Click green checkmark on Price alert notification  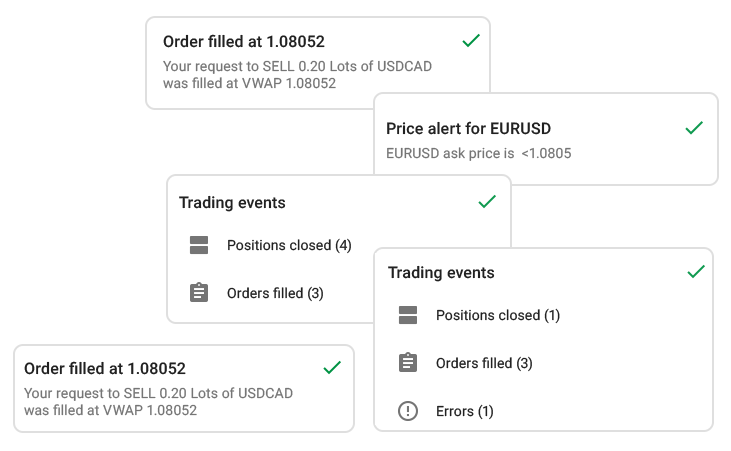(x=694, y=128)
